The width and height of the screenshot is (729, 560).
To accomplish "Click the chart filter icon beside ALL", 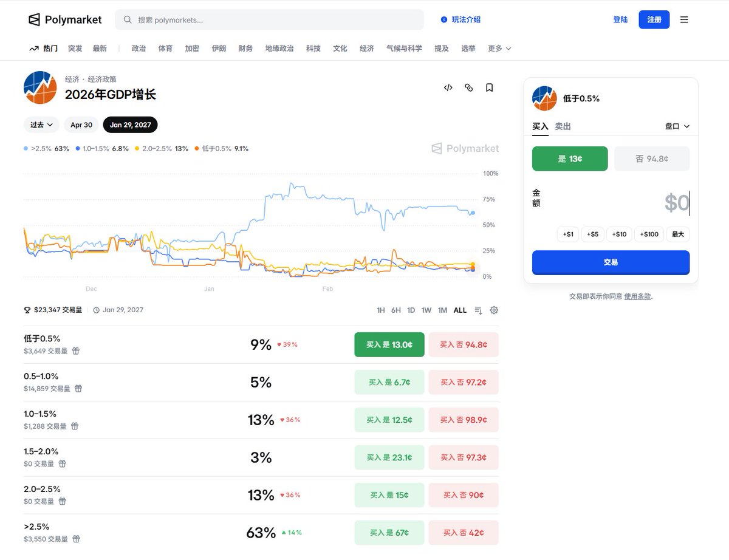I will (478, 310).
